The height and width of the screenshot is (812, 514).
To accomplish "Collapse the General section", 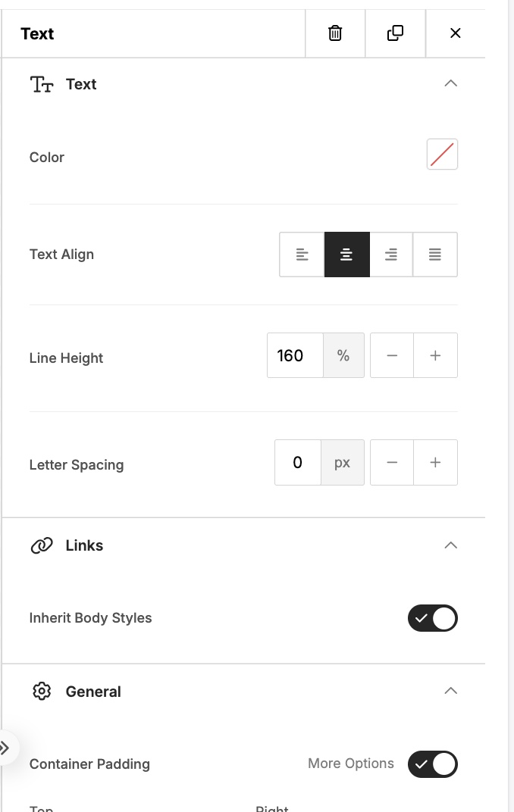I will point(451,691).
